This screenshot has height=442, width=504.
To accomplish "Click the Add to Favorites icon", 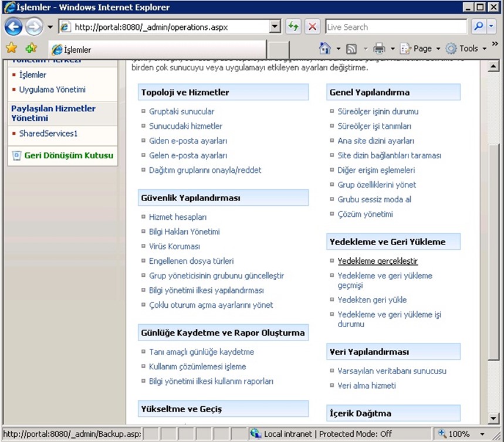I will pos(31,49).
